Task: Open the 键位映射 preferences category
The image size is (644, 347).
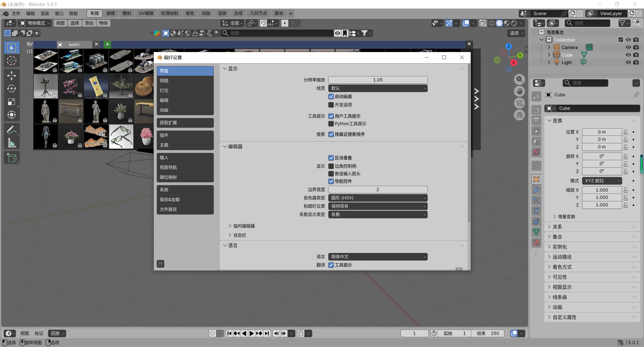Action: click(x=185, y=177)
